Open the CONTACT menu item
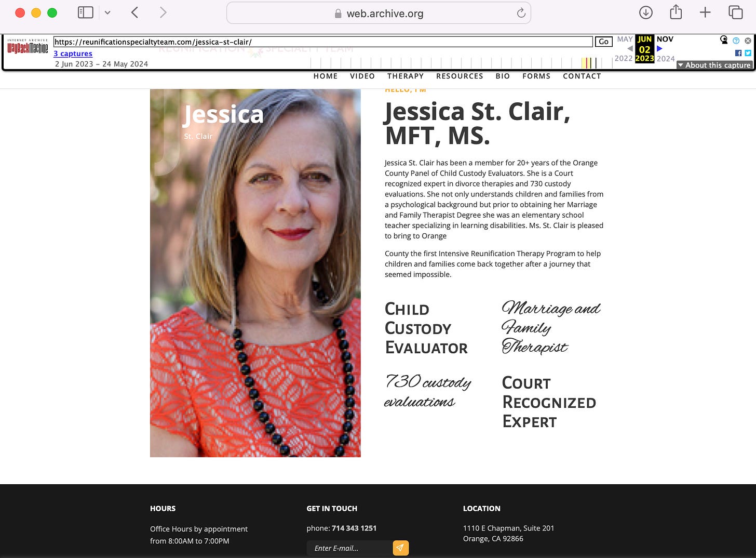This screenshot has height=558, width=756. [582, 76]
